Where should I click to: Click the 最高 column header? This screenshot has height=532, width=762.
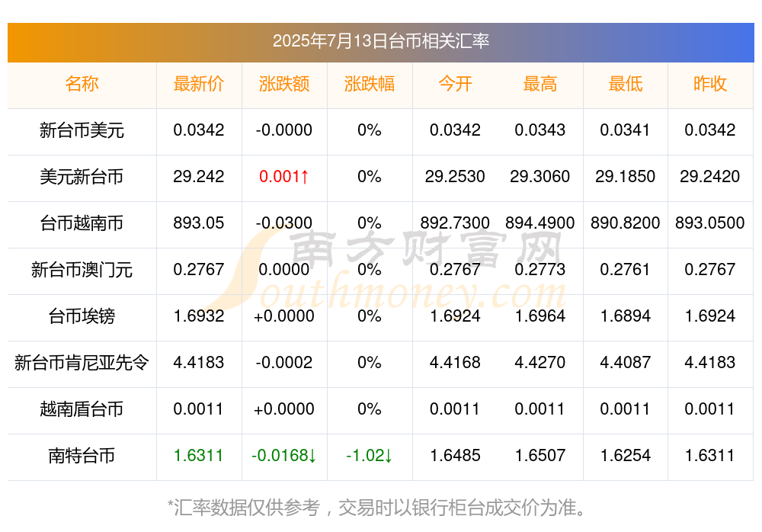[540, 84]
